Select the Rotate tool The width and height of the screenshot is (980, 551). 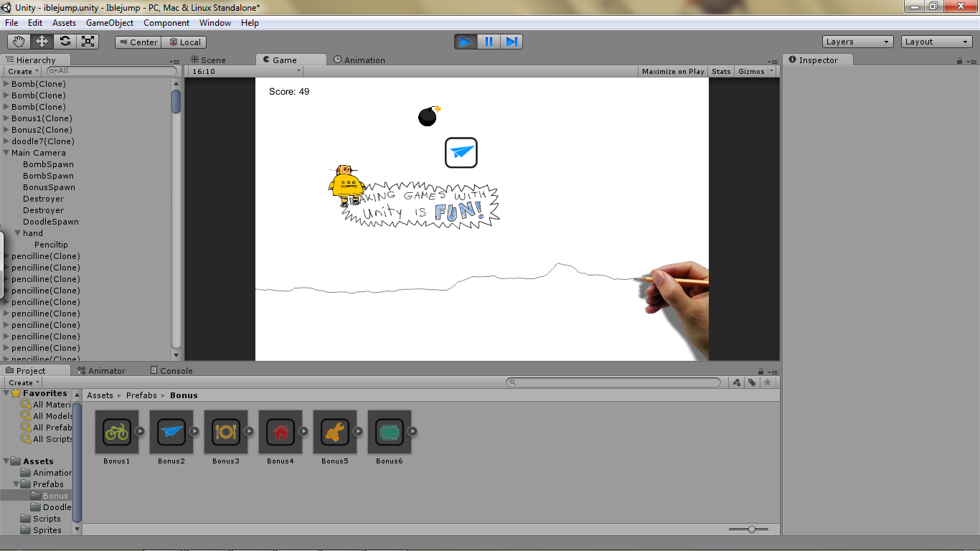(65, 42)
